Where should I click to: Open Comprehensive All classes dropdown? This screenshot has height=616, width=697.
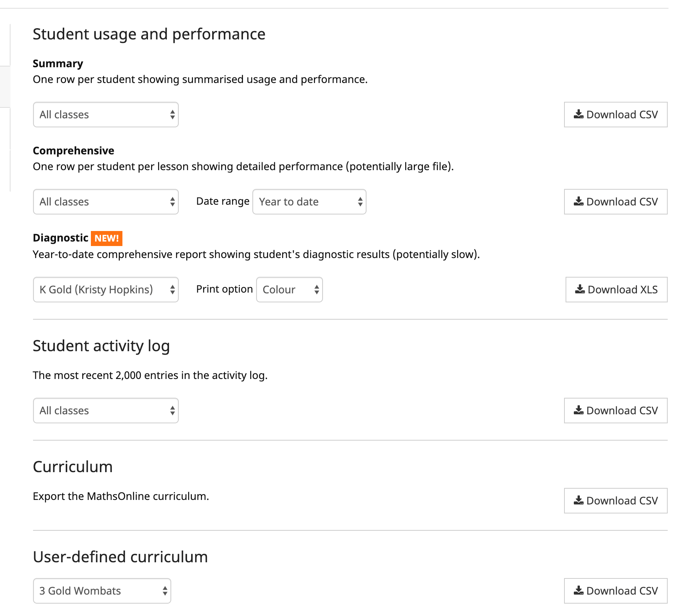point(106,202)
